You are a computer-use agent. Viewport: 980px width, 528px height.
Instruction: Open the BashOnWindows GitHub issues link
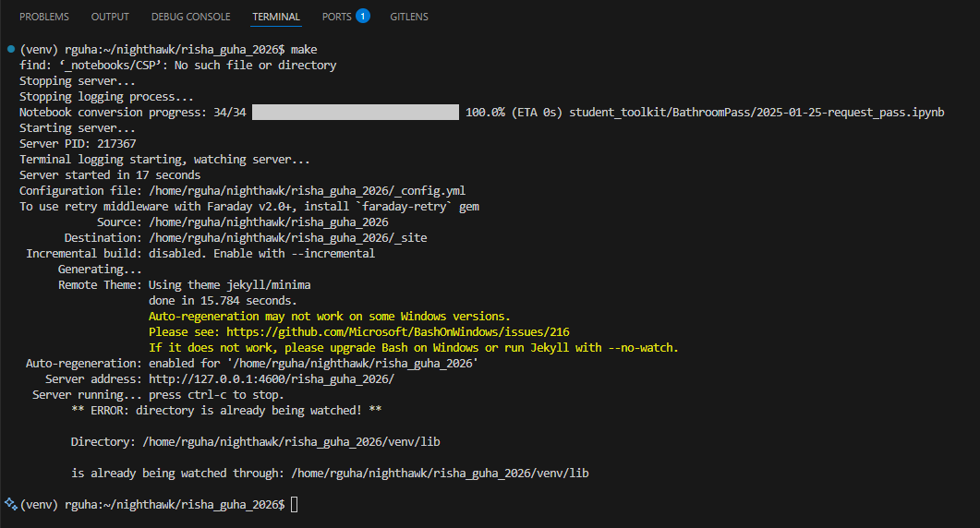tap(397, 331)
